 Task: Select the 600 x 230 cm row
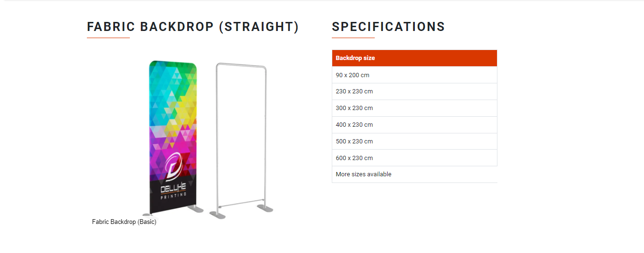[414, 158]
